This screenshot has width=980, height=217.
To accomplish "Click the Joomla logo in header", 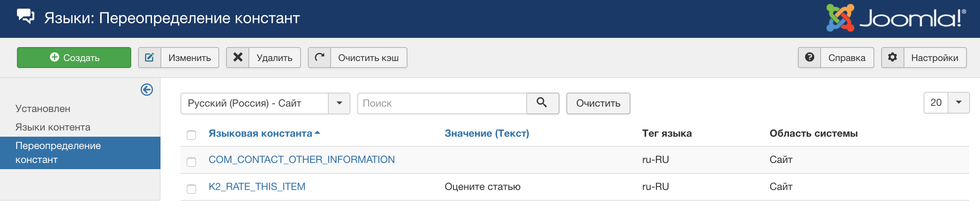I will pos(895,18).
